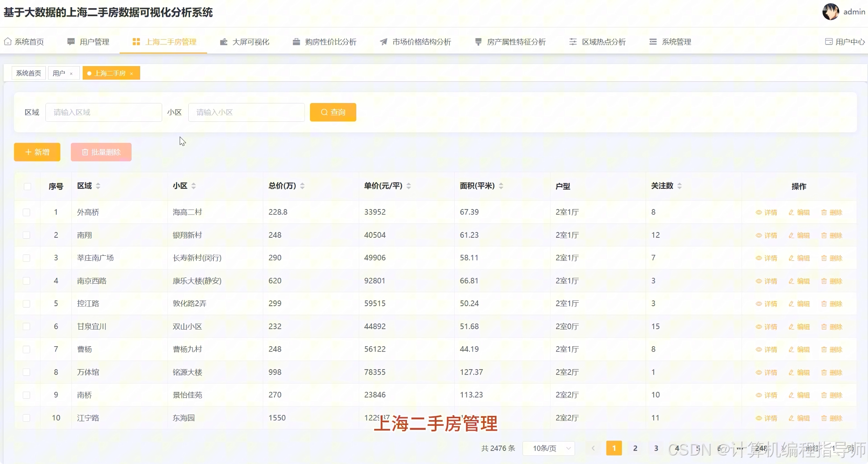868x464 pixels.
Task: Open the 大屏可视化 module via its chart icon
Action: click(x=223, y=41)
